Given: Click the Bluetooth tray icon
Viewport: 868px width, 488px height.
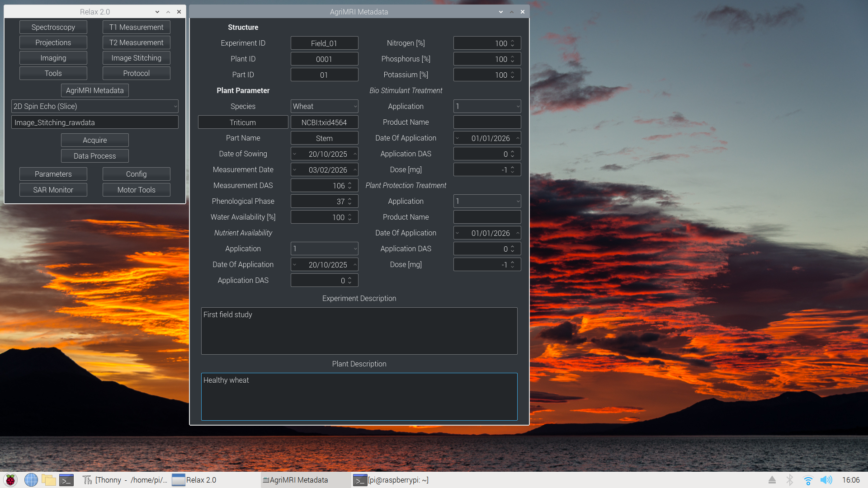Looking at the screenshot, I should point(790,480).
